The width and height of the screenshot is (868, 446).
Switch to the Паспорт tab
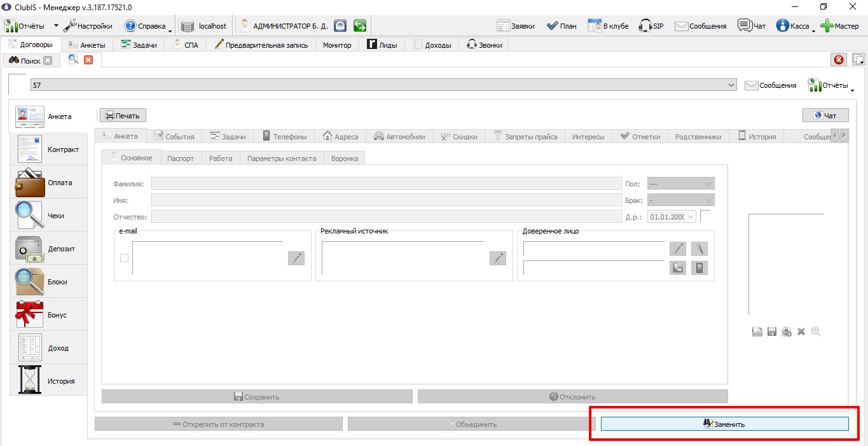click(181, 158)
